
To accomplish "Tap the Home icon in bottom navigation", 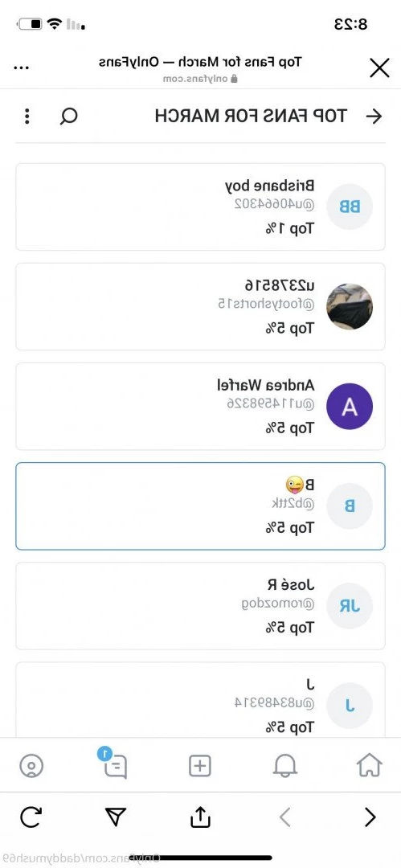I will pos(370,766).
